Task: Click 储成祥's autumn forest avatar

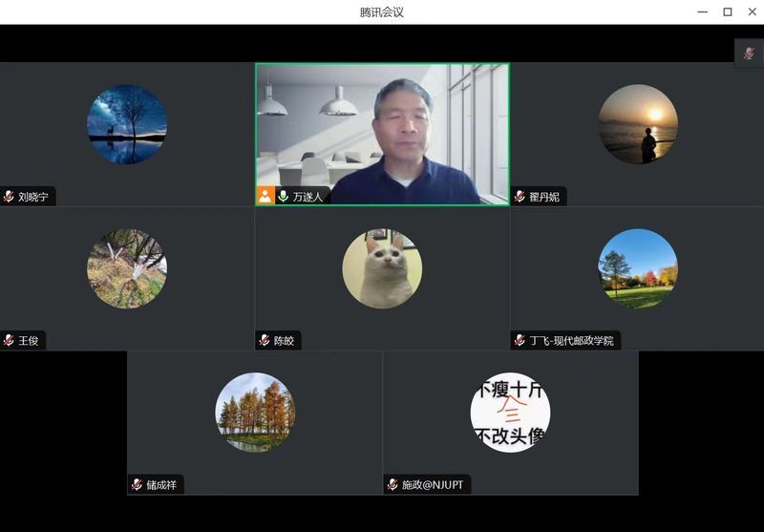Action: [x=255, y=412]
